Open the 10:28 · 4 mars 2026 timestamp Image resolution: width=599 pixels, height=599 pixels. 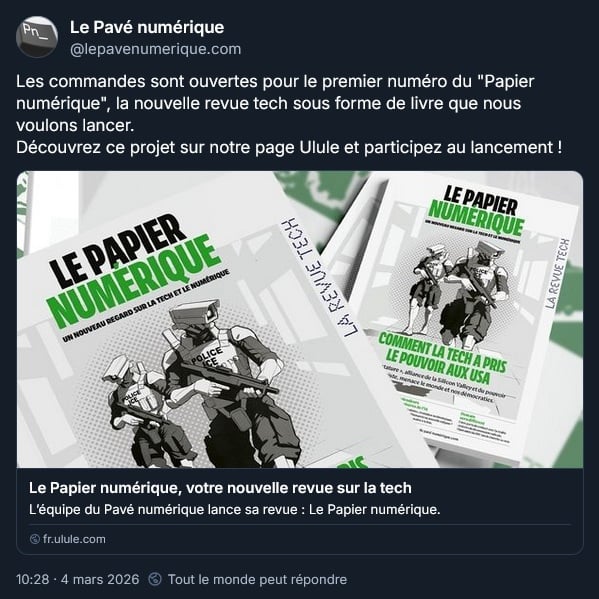point(78,579)
